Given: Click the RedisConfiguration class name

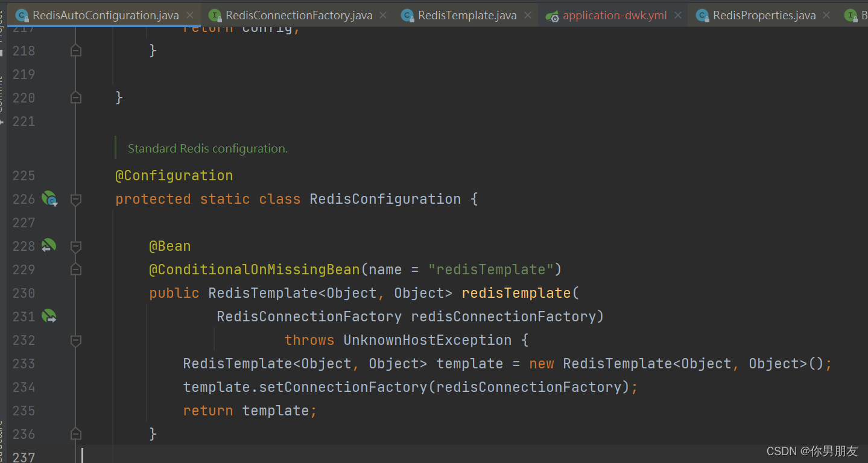Looking at the screenshot, I should (x=385, y=199).
